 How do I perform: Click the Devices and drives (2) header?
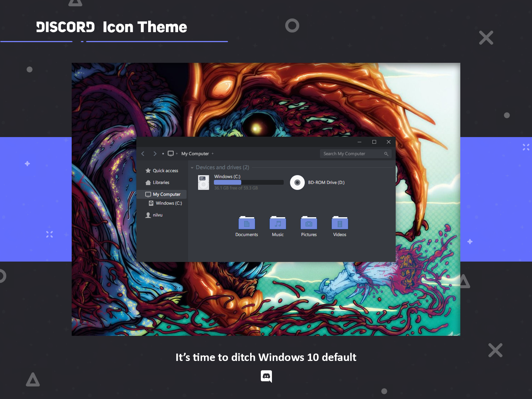point(222,167)
